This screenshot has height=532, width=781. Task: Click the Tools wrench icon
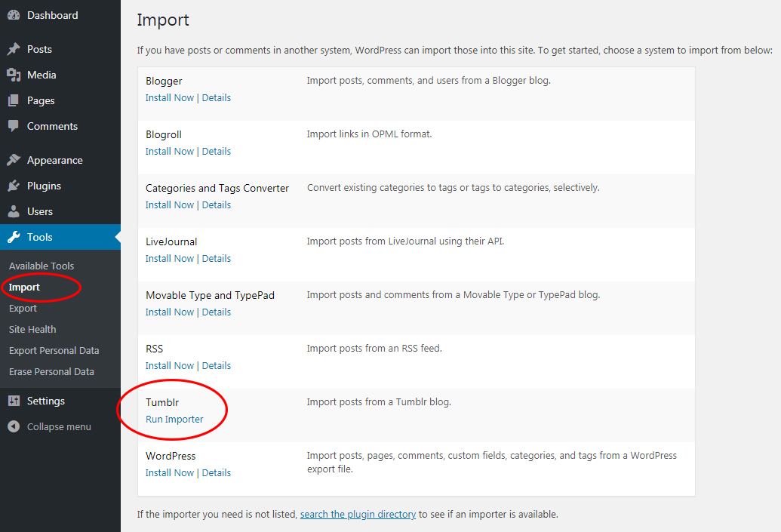[14, 236]
